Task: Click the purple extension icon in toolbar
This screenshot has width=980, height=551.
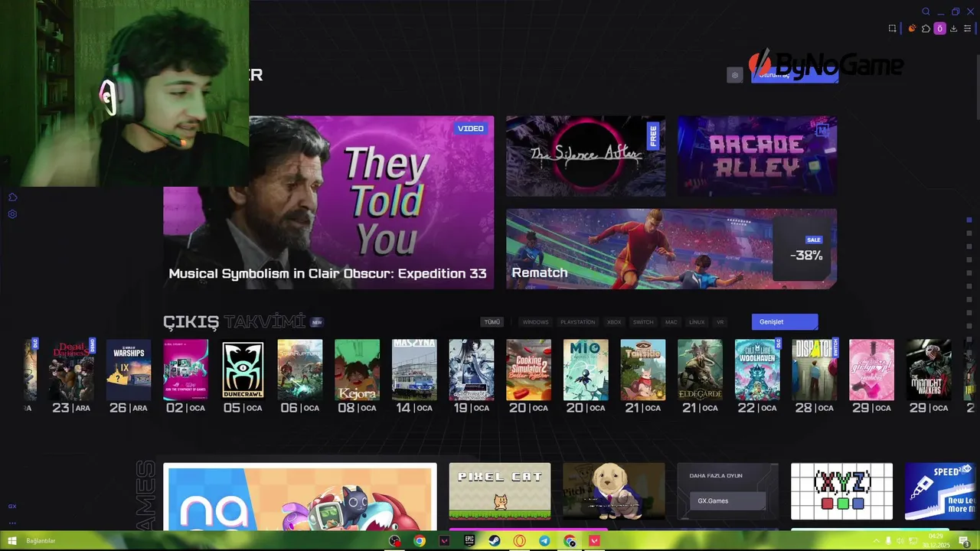Action: point(939,28)
